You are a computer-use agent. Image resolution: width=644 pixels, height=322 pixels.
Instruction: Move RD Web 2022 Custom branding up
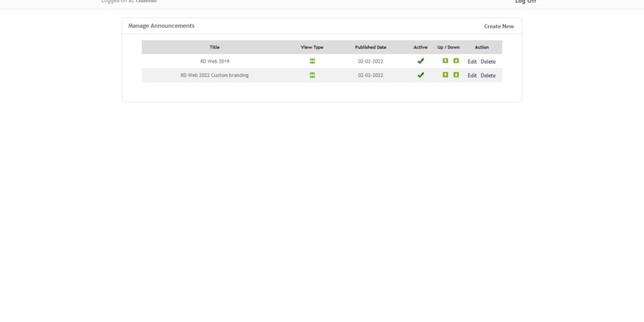445,75
